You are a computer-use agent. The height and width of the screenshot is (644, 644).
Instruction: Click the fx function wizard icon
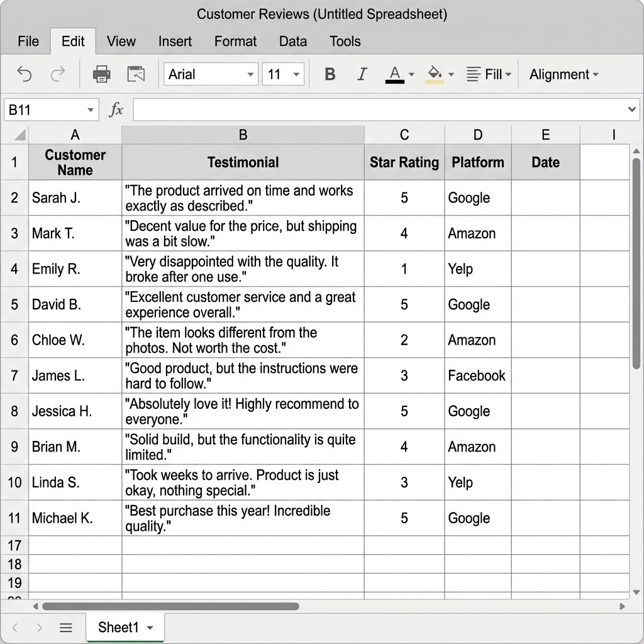point(116,109)
